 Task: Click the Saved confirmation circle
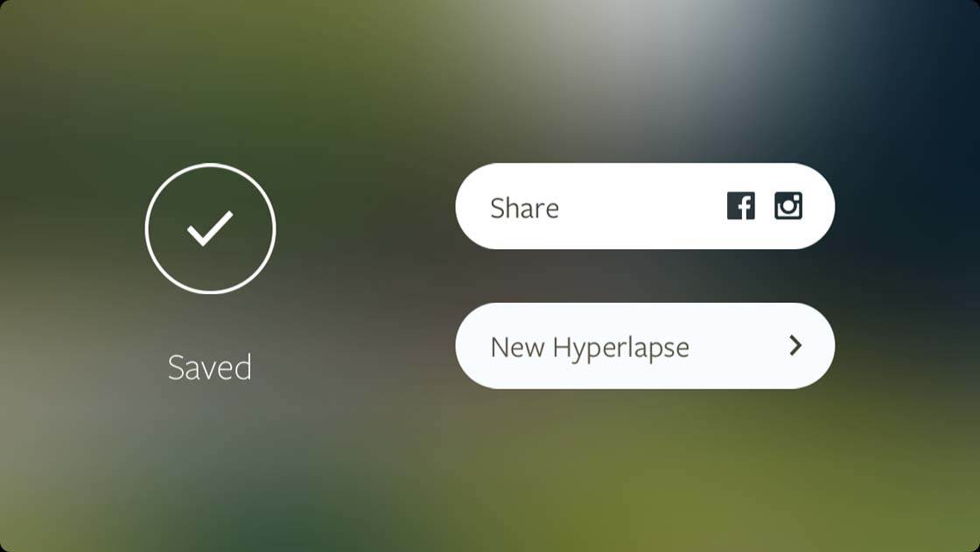point(210,228)
